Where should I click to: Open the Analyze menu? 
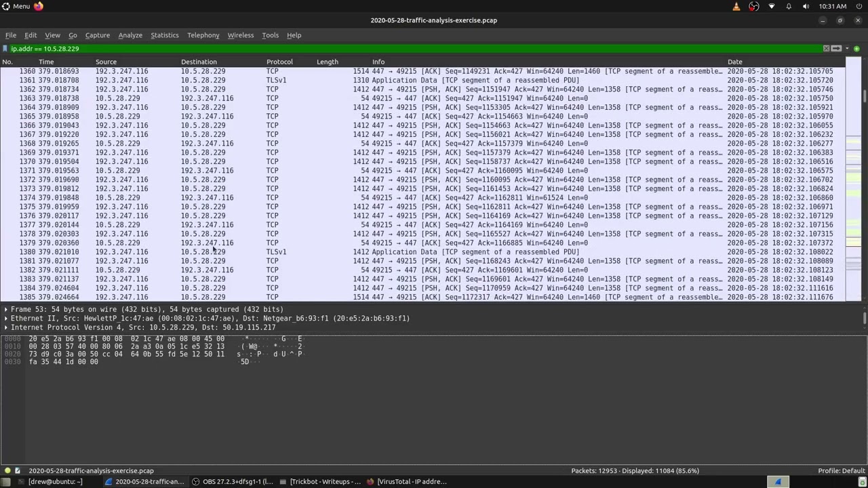point(130,35)
